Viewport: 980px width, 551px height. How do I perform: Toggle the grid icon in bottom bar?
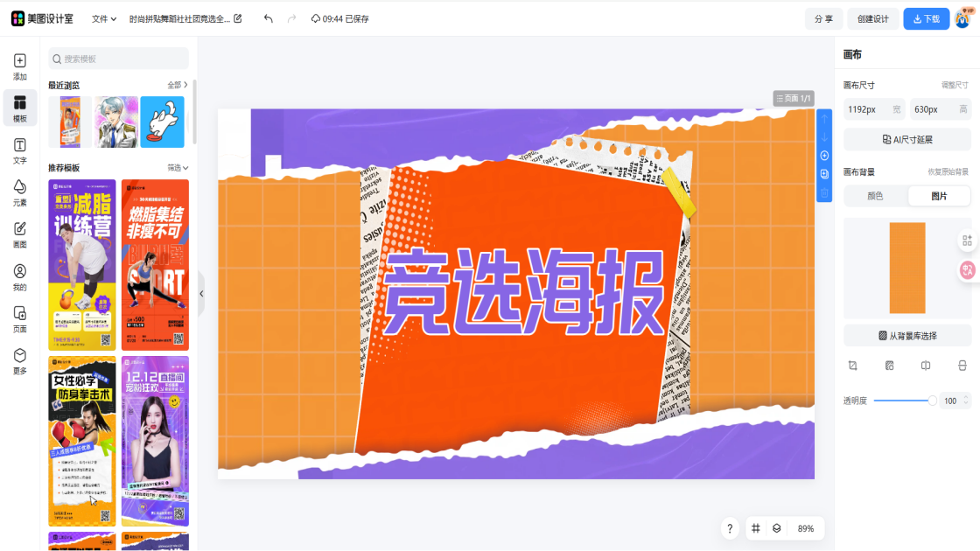click(755, 528)
